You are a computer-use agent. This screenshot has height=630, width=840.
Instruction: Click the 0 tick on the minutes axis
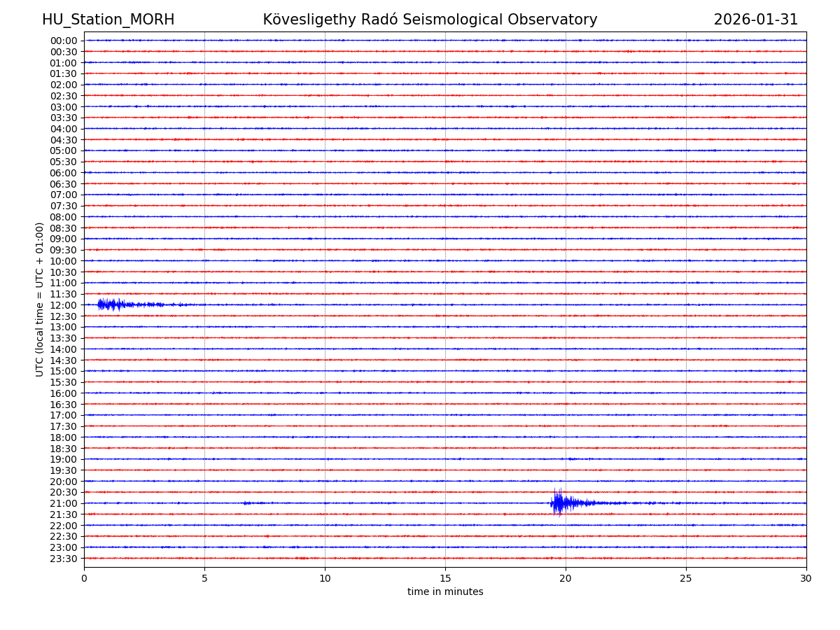[84, 578]
